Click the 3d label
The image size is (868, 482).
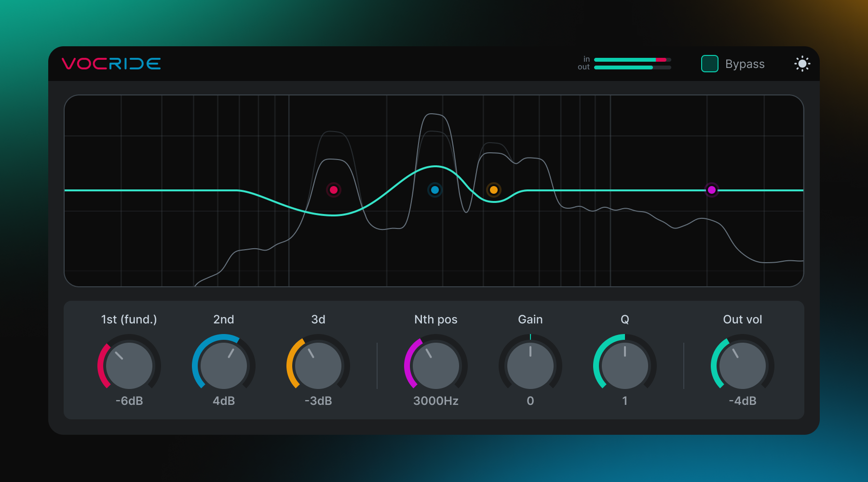pyautogui.click(x=318, y=320)
